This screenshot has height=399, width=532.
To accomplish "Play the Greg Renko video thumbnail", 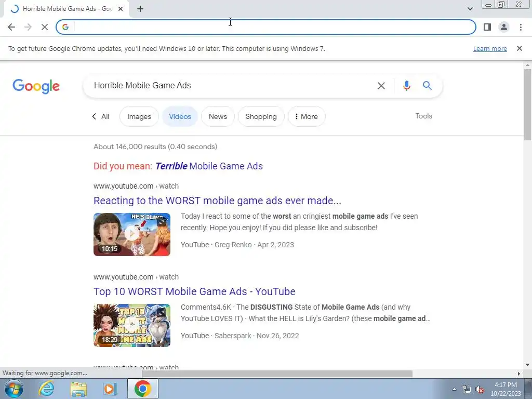I will point(132,234).
